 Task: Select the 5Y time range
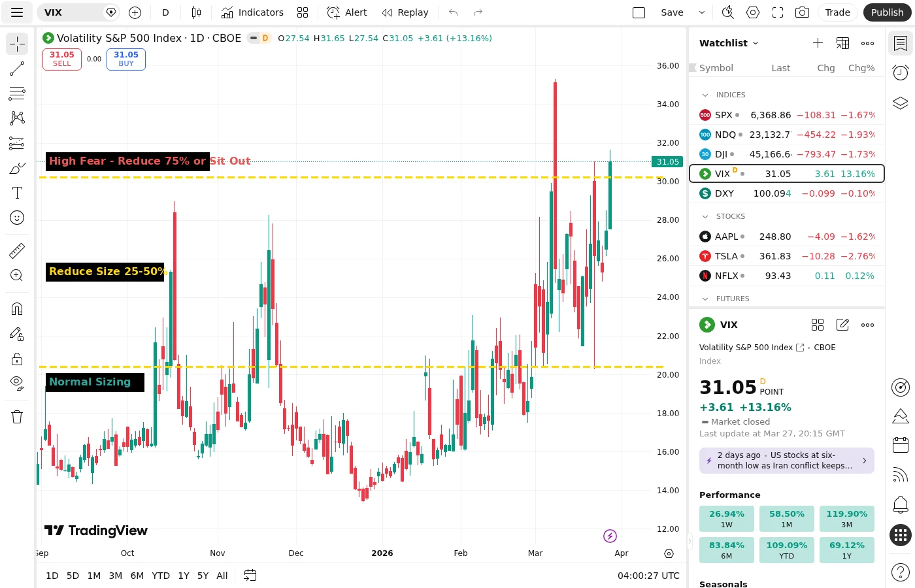[203, 576]
